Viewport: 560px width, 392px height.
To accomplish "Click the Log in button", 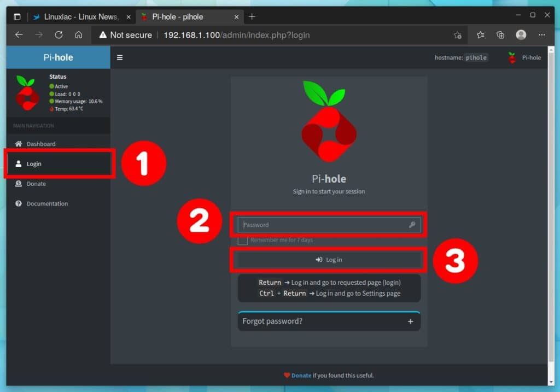I will point(329,260).
